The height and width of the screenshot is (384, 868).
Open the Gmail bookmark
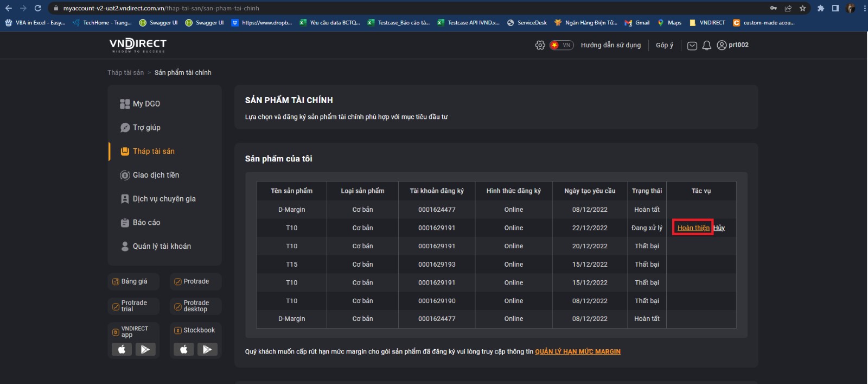637,23
